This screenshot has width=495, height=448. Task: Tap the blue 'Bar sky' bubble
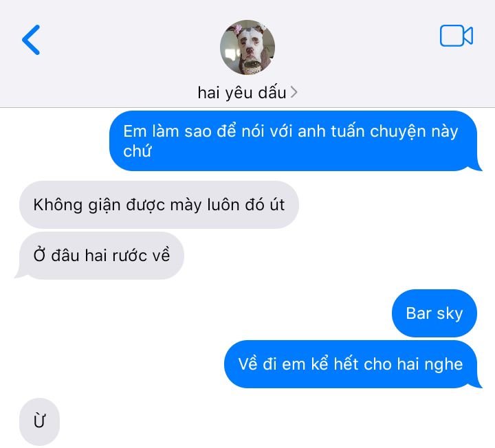(x=434, y=313)
